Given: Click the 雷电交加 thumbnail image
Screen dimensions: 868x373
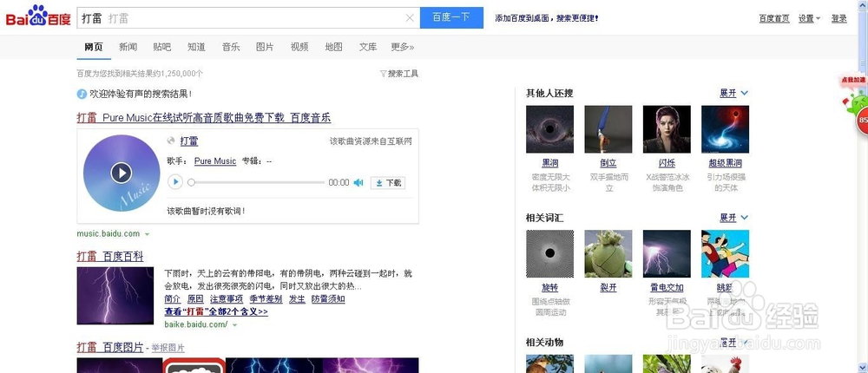Looking at the screenshot, I should 667,254.
